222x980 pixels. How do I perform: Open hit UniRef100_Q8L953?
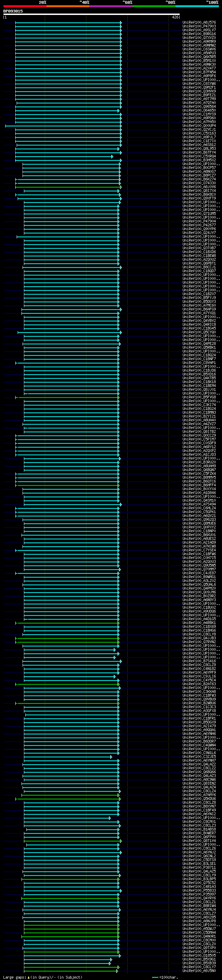pyautogui.click(x=199, y=149)
